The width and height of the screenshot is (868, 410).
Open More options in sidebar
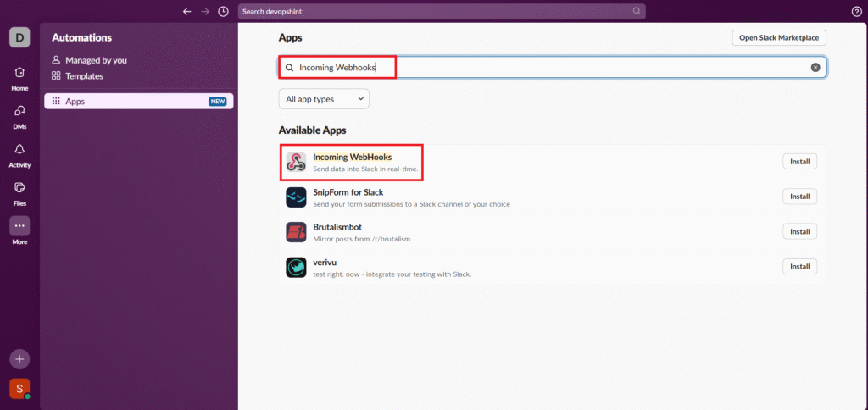tap(19, 231)
